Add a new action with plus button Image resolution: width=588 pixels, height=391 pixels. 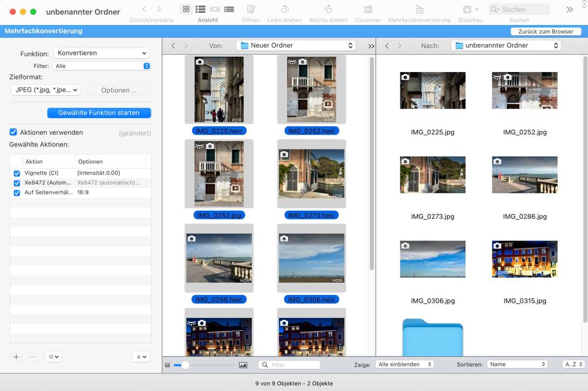16,357
